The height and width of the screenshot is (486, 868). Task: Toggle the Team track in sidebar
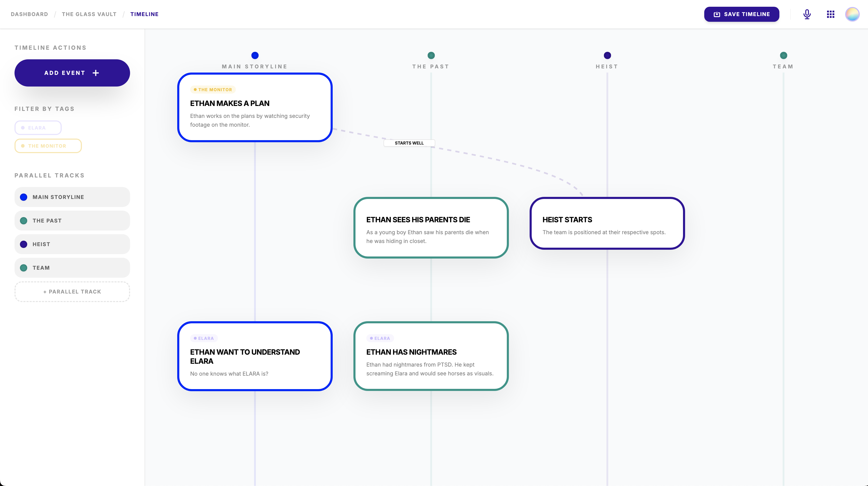tap(72, 268)
